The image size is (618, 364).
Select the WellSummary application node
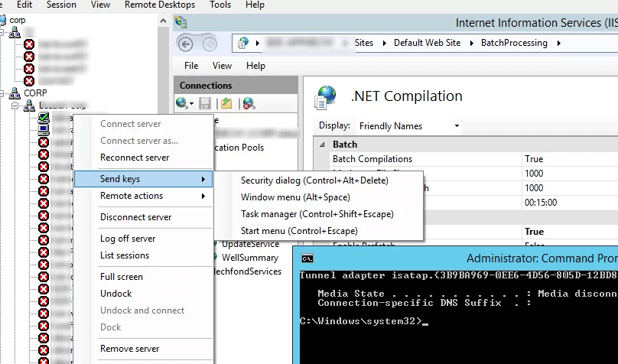[x=249, y=258]
